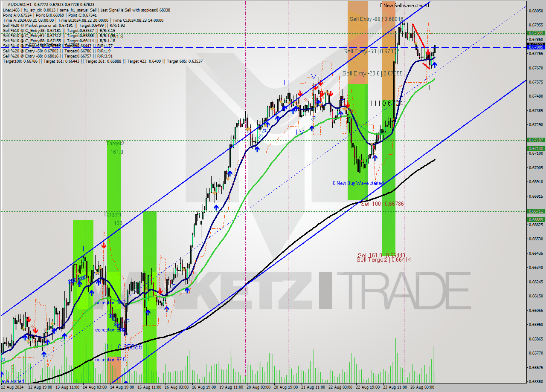The height and width of the screenshot is (392, 546).
Task: Click the '26 Aug 03:00' time label
Action: click(423, 387)
